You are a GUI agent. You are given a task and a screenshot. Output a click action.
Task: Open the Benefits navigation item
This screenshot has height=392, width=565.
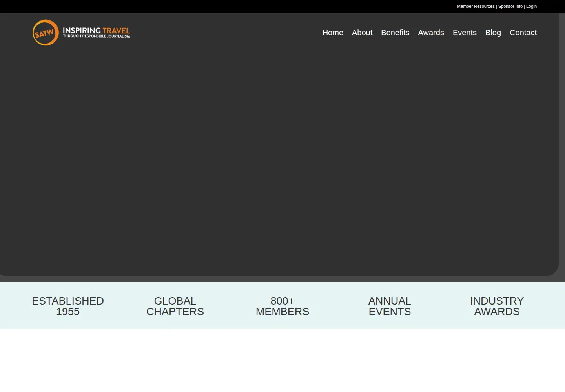395,33
